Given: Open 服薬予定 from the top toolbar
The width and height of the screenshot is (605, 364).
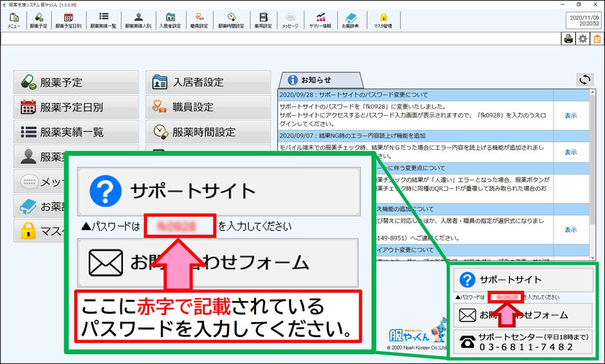Looking at the screenshot, I should [39, 21].
